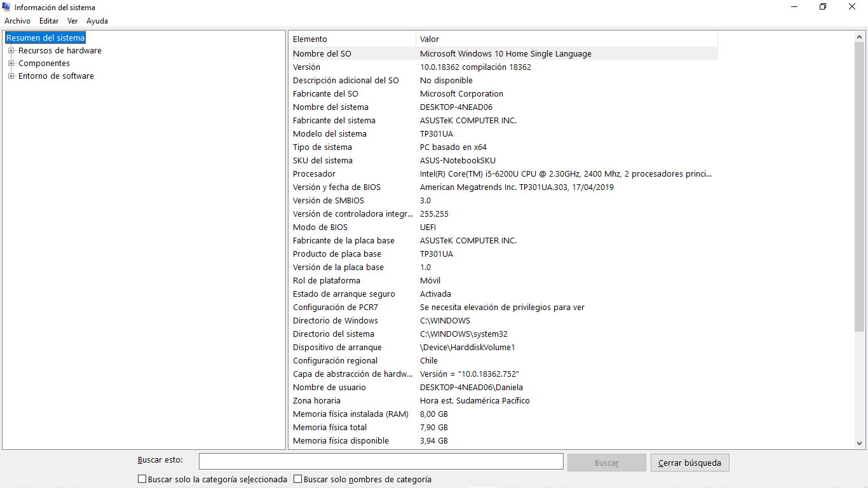Click the Se necesita elevación de privilegios value

[x=502, y=308]
